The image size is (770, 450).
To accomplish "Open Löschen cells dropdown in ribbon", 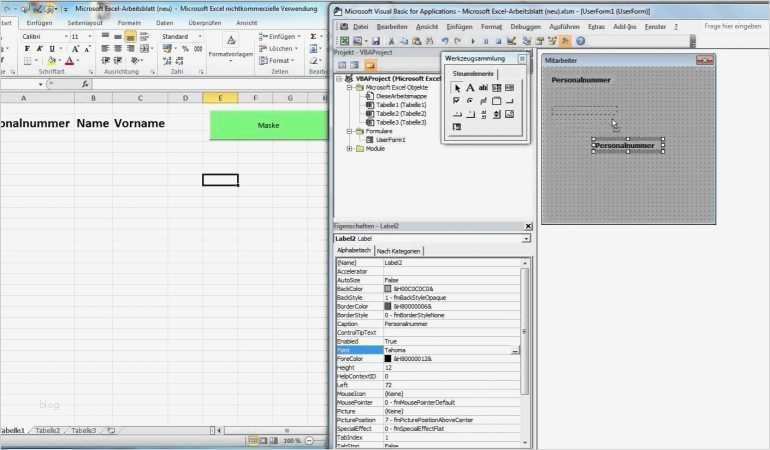I will [x=279, y=49].
